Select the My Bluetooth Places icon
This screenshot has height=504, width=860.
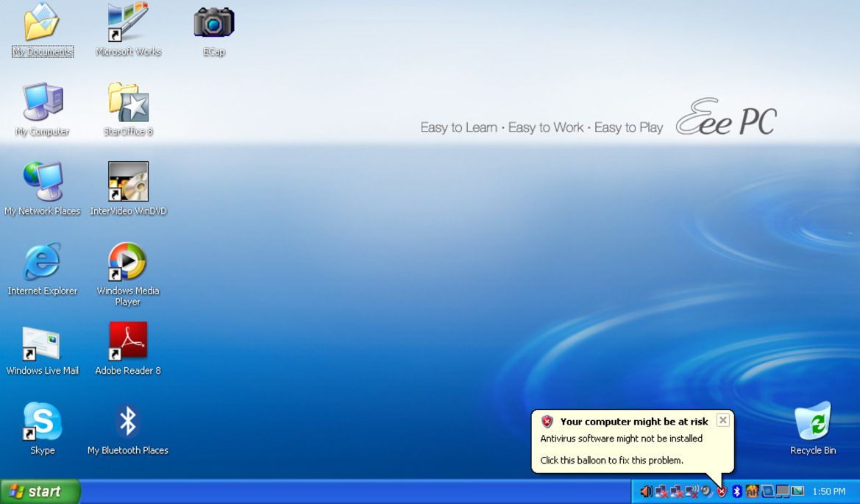[128, 429]
